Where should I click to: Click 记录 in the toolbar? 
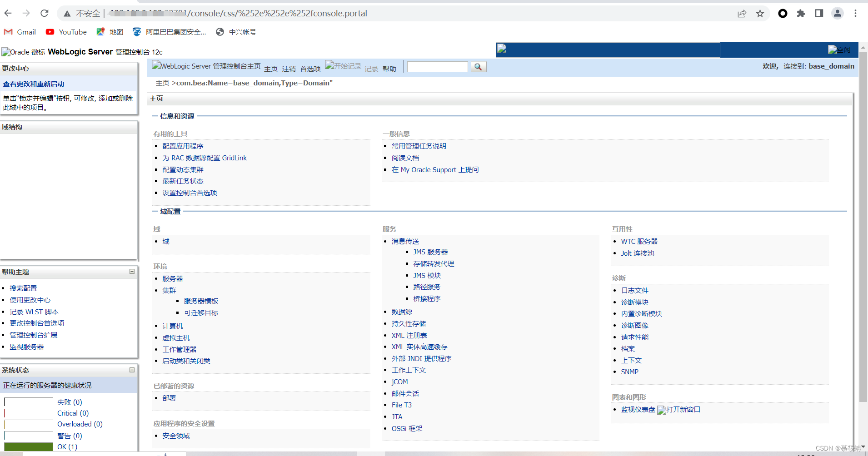tap(371, 69)
